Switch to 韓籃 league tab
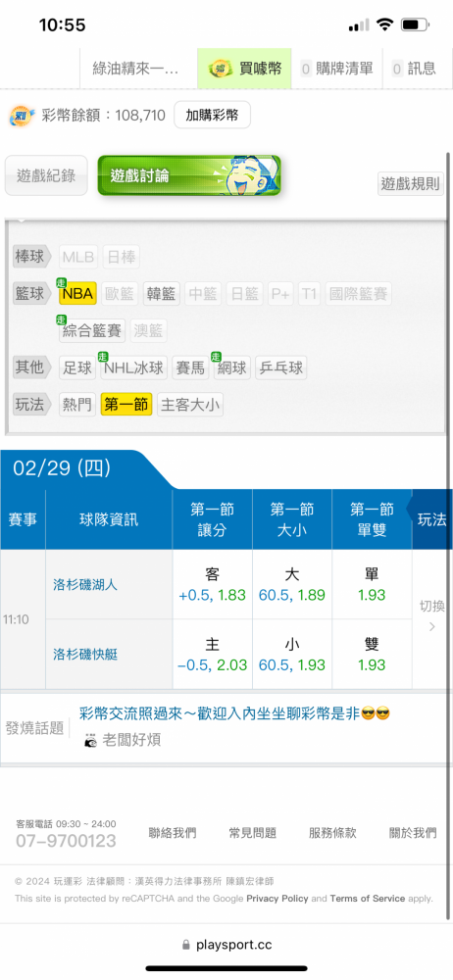The image size is (453, 980). pyautogui.click(x=162, y=293)
